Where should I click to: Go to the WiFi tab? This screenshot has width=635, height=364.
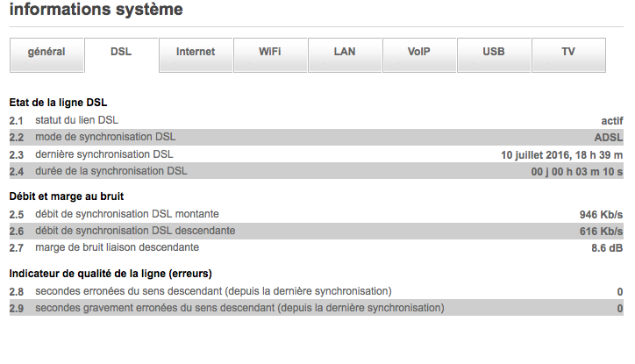[x=270, y=53]
